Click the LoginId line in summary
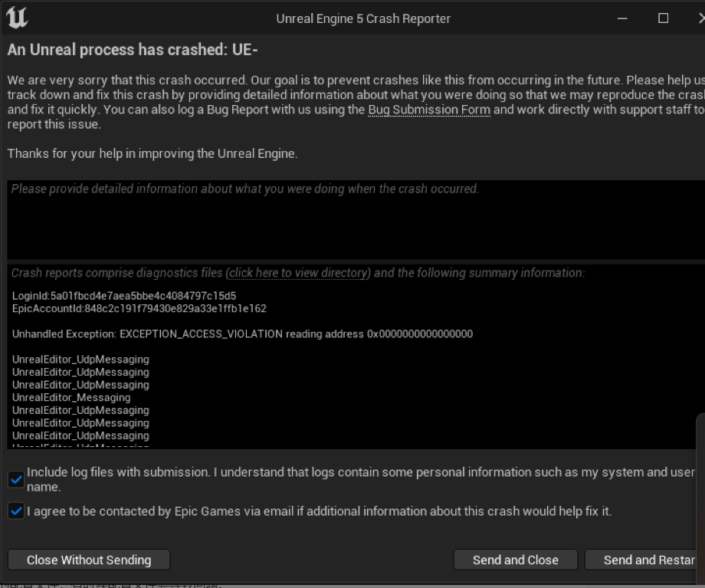Image resolution: width=705 pixels, height=588 pixels. [x=124, y=296]
